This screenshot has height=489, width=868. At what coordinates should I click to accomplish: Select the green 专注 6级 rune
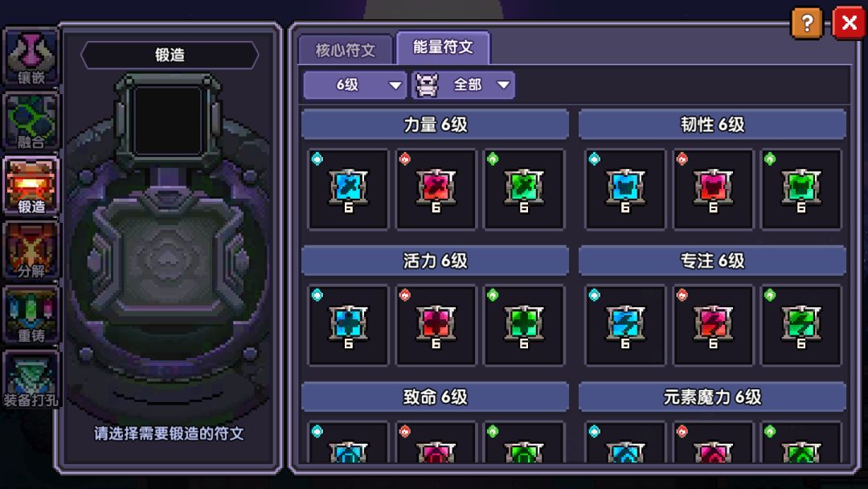801,325
